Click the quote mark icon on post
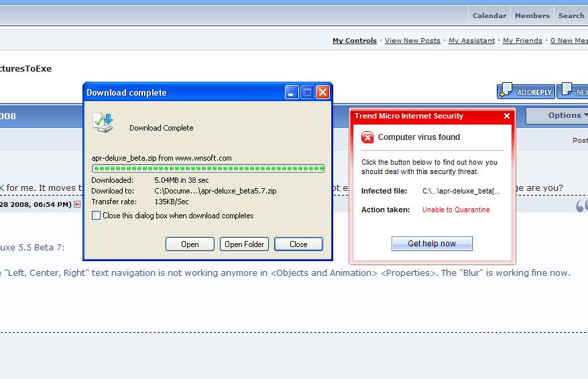588x379 pixels. point(581,205)
